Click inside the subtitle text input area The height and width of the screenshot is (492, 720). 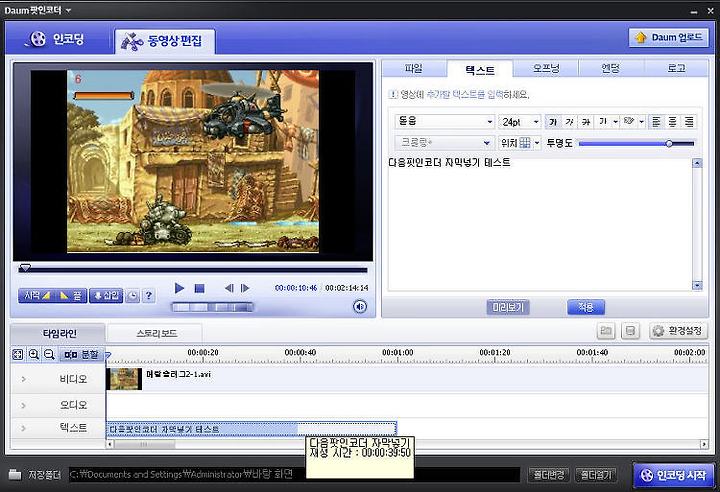click(x=540, y=225)
